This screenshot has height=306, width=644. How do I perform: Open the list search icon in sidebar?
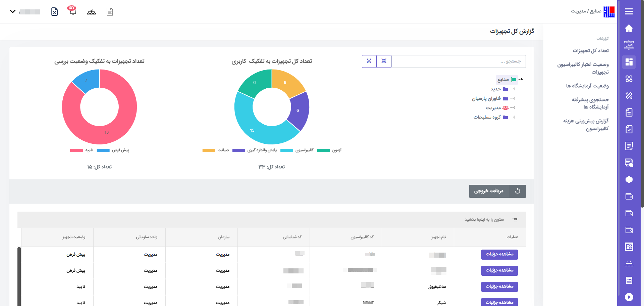click(629, 163)
